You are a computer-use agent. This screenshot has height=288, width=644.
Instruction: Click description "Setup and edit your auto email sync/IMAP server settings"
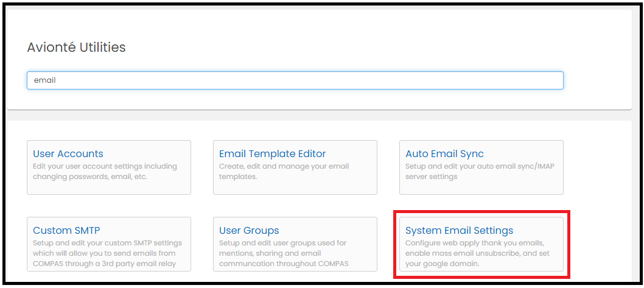[x=480, y=172]
